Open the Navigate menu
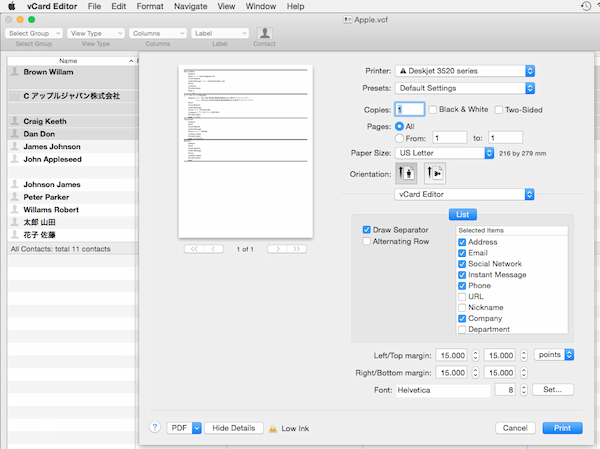 pos(191,6)
